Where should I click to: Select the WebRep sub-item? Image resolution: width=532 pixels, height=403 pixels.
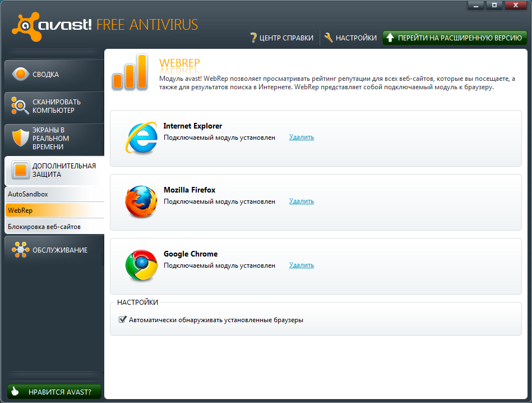click(54, 210)
